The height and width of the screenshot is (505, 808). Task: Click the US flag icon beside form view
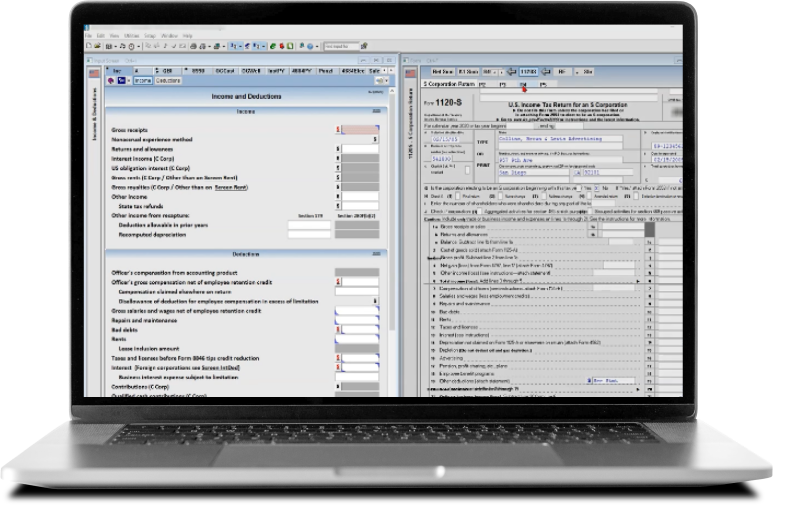click(x=409, y=72)
